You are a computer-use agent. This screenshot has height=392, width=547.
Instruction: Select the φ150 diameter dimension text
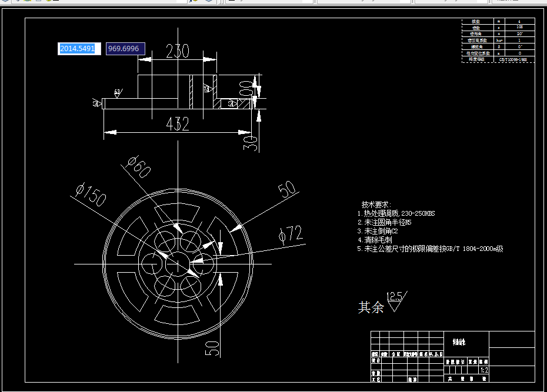coord(91,195)
